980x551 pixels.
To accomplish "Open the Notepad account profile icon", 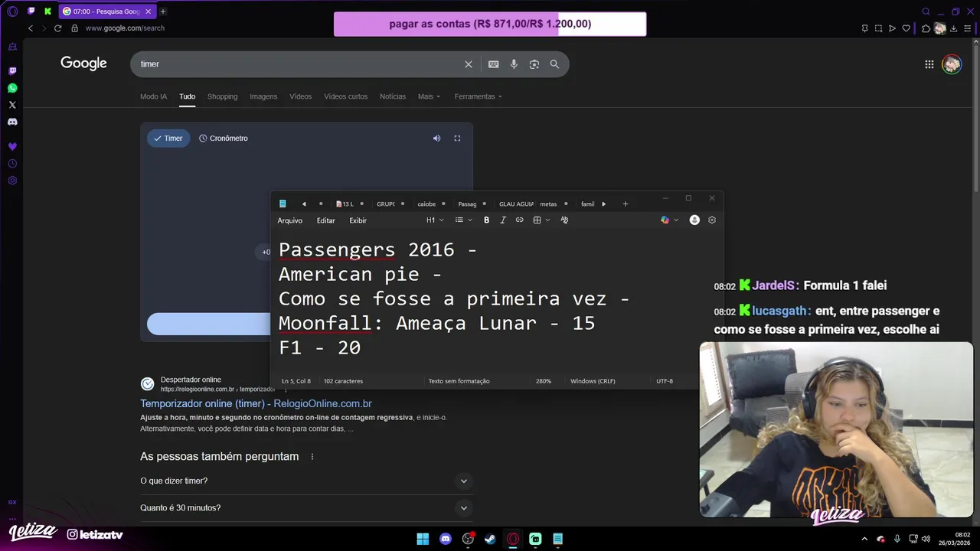I will pos(694,220).
